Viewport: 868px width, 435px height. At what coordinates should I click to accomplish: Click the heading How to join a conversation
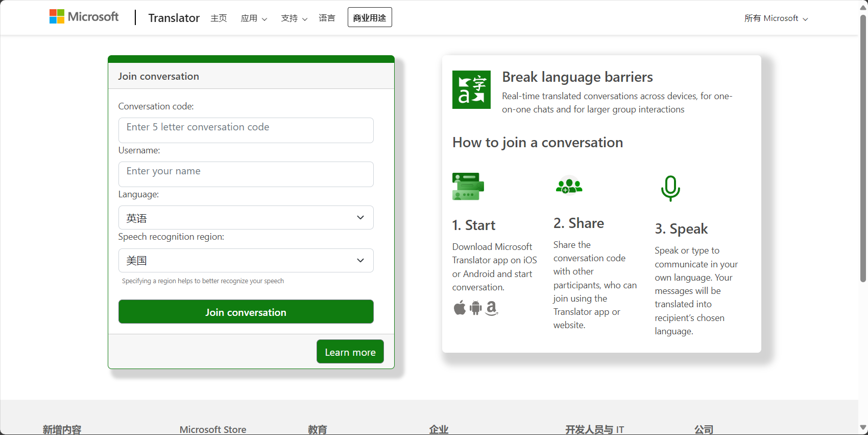[538, 143]
